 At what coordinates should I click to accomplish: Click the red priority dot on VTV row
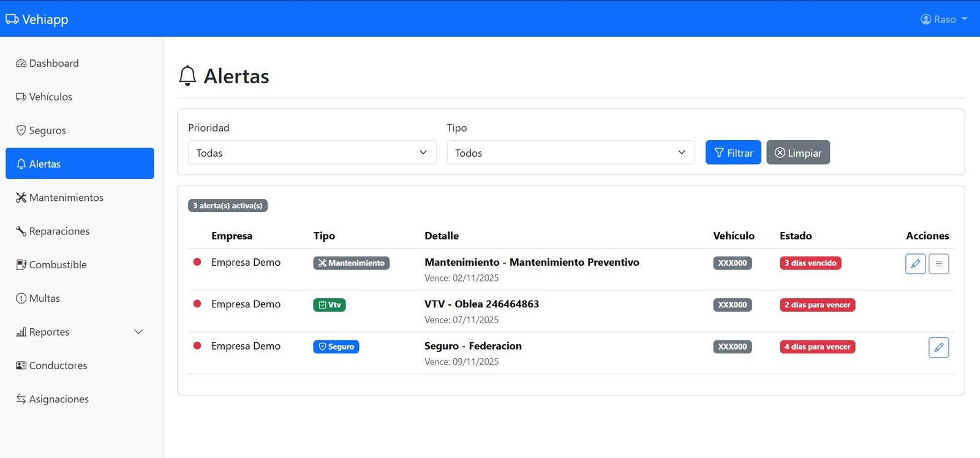click(197, 304)
